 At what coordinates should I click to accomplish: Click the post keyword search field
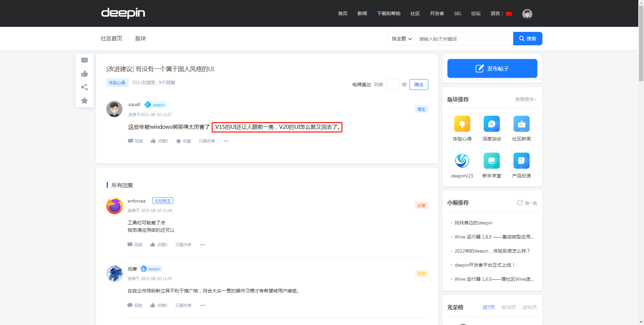(464, 39)
